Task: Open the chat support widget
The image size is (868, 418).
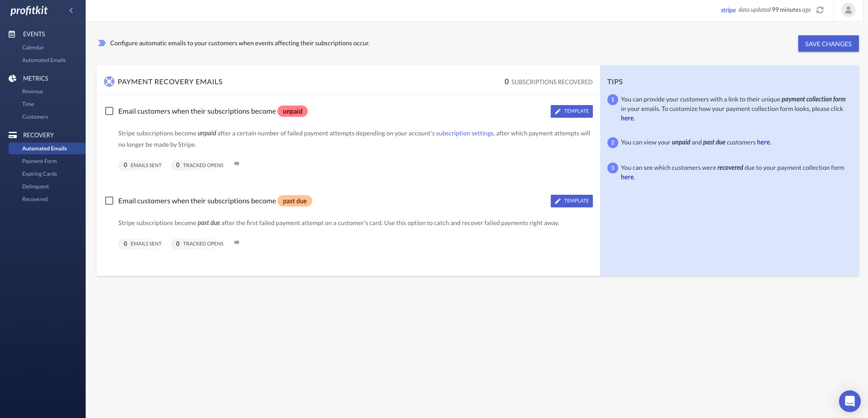Action: pyautogui.click(x=849, y=401)
